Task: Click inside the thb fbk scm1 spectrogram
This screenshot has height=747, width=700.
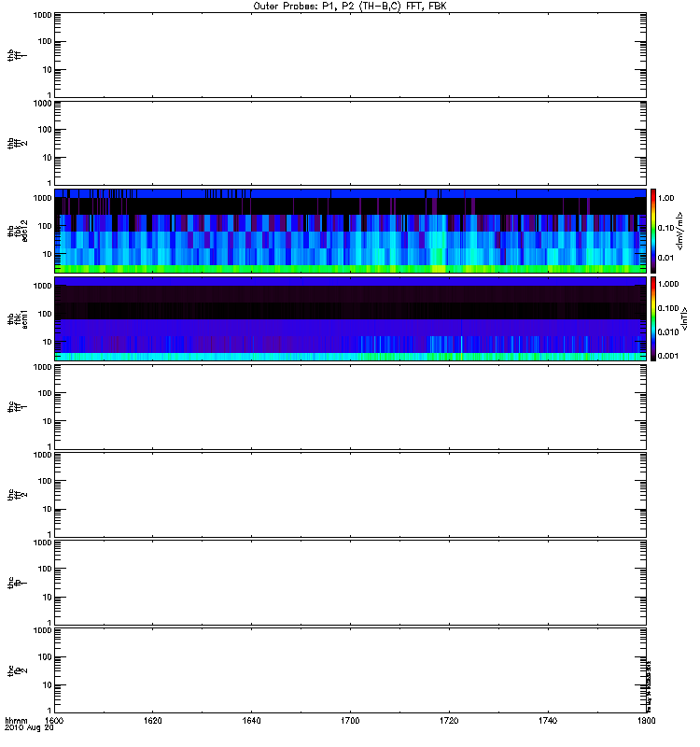Action: (350, 318)
